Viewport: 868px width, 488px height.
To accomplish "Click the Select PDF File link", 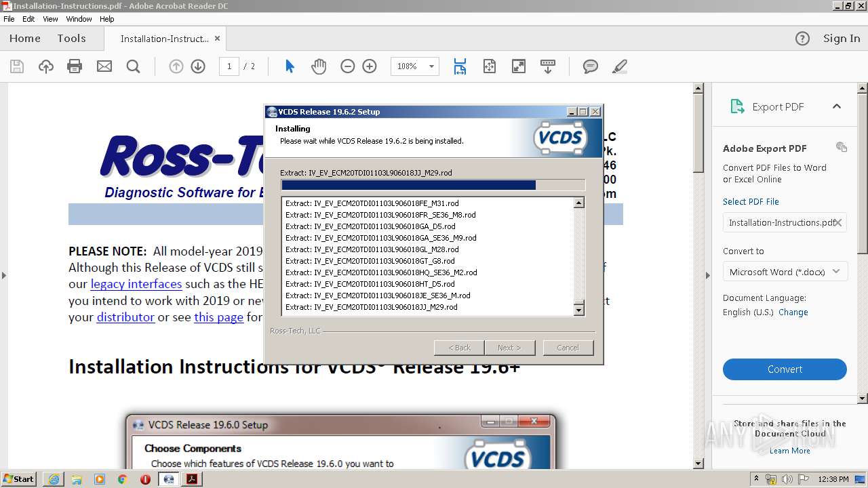I will click(751, 202).
